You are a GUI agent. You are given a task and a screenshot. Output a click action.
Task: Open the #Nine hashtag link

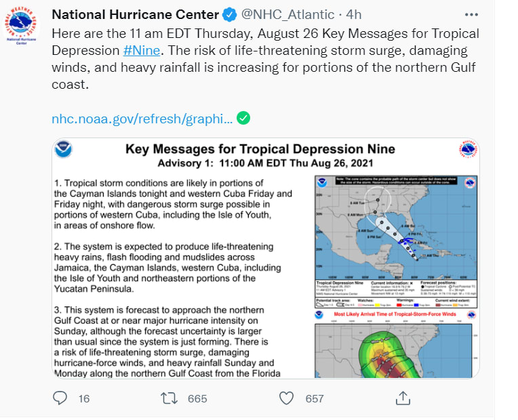pos(141,50)
